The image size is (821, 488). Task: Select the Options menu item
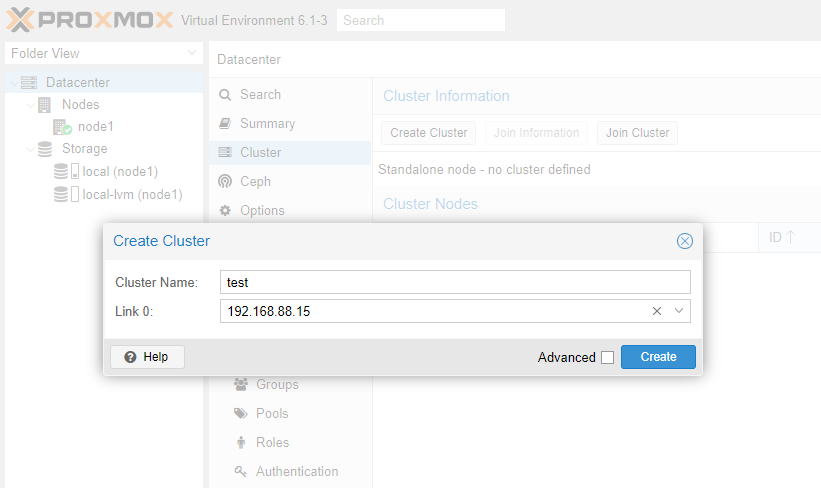(262, 210)
